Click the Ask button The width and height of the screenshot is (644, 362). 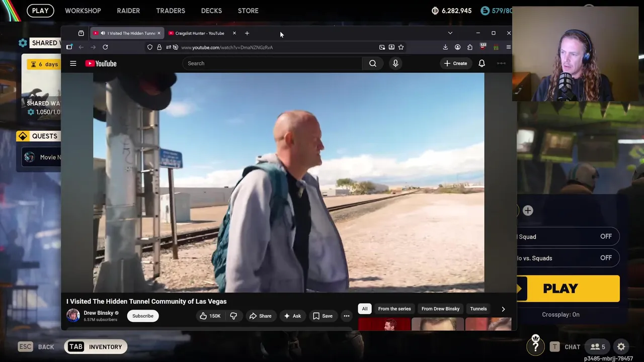pos(292,316)
